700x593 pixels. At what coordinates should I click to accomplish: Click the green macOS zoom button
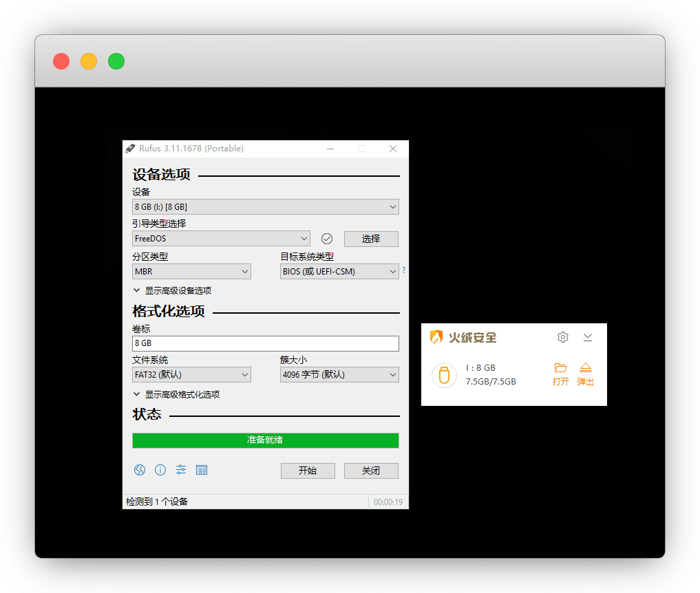coord(116,61)
